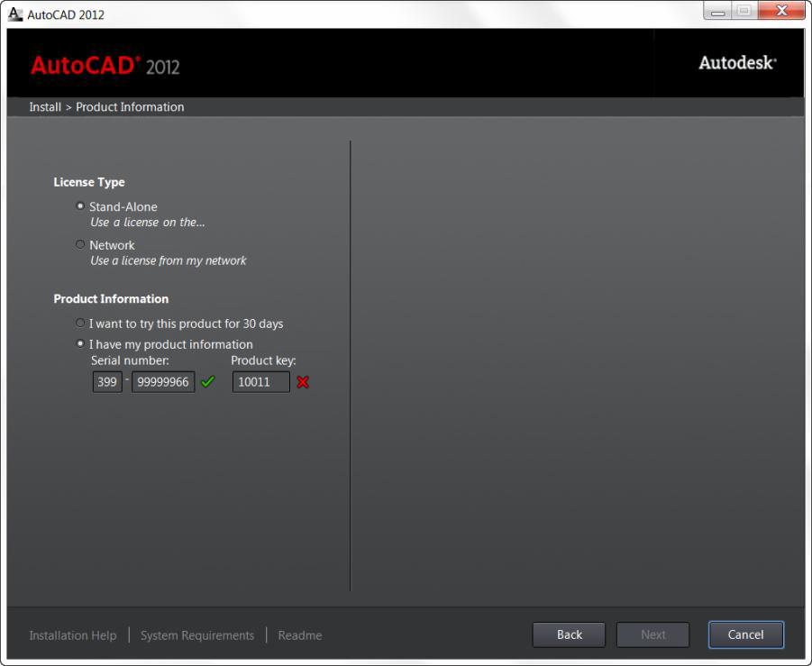This screenshot has height=666, width=812.
Task: Click the Back button
Action: (x=569, y=634)
